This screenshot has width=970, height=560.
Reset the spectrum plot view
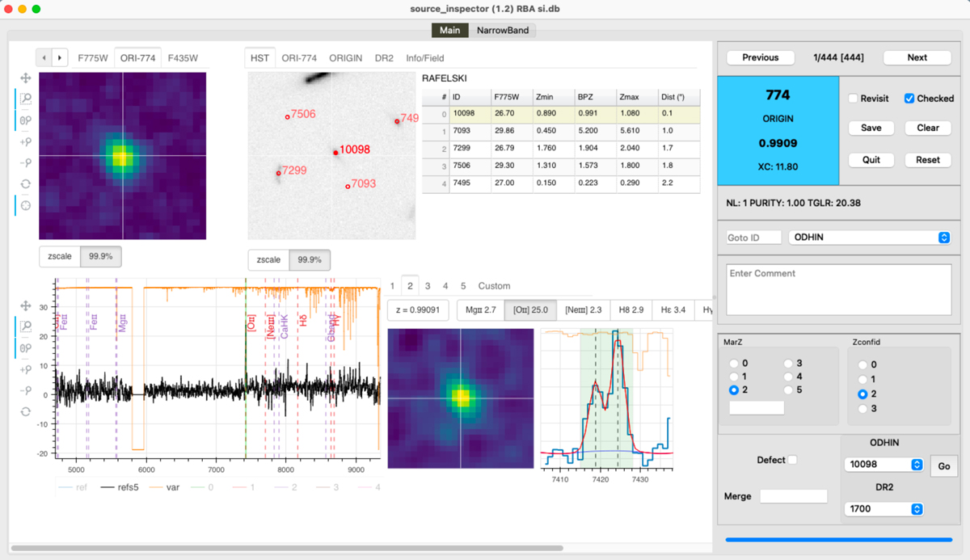[26, 411]
